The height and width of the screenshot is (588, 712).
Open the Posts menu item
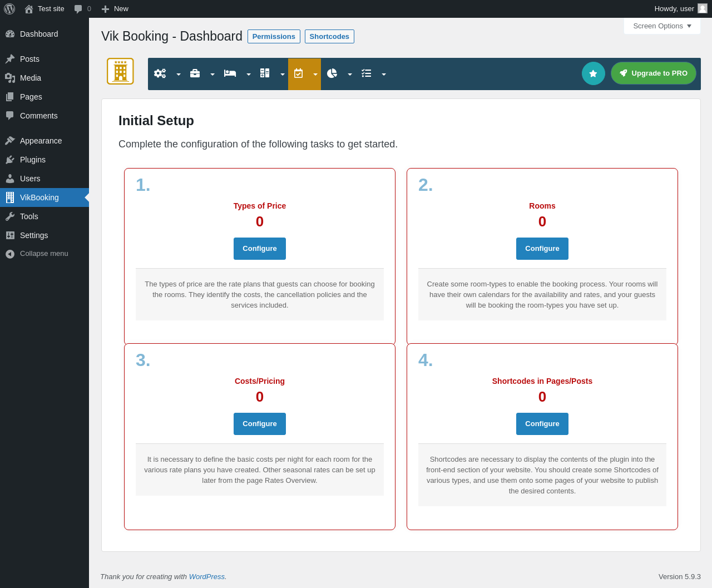[x=44, y=59]
